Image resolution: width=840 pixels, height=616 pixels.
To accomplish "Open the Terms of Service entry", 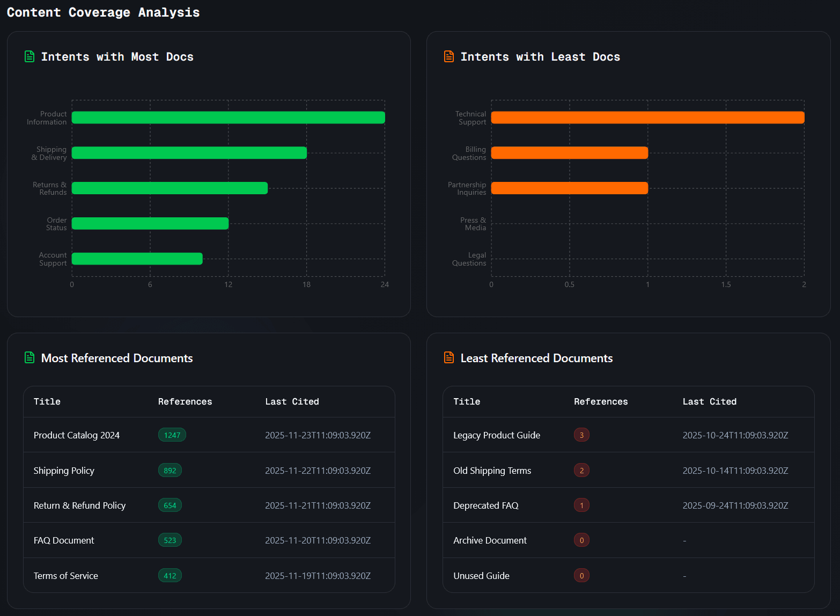I will click(x=66, y=576).
